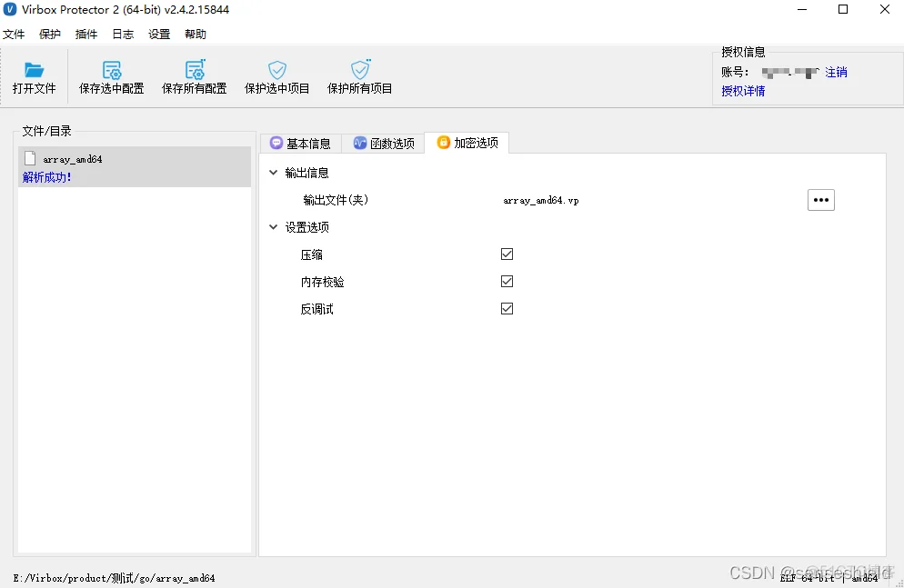904x588 pixels.
Task: Toggle the 内存校验 memory check checkbox
Action: 507,281
